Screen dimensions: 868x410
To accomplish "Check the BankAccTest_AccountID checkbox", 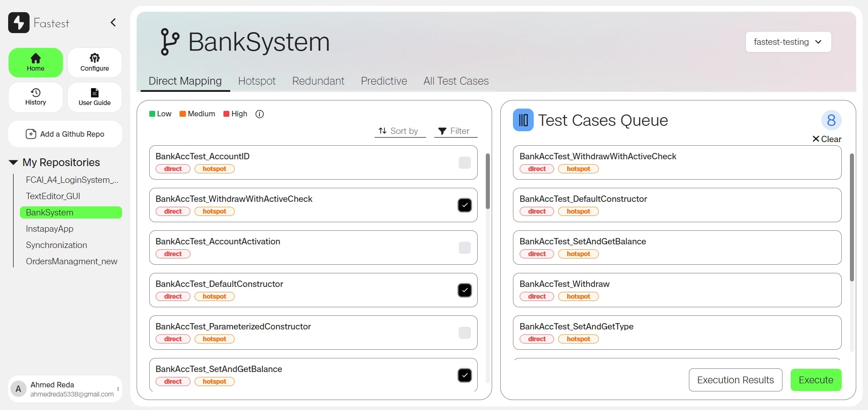I will (465, 163).
